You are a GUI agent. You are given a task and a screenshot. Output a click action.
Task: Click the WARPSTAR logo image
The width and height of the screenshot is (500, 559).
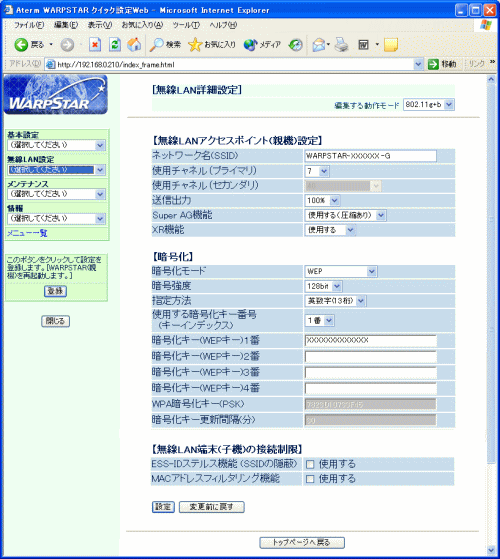[x=56, y=95]
